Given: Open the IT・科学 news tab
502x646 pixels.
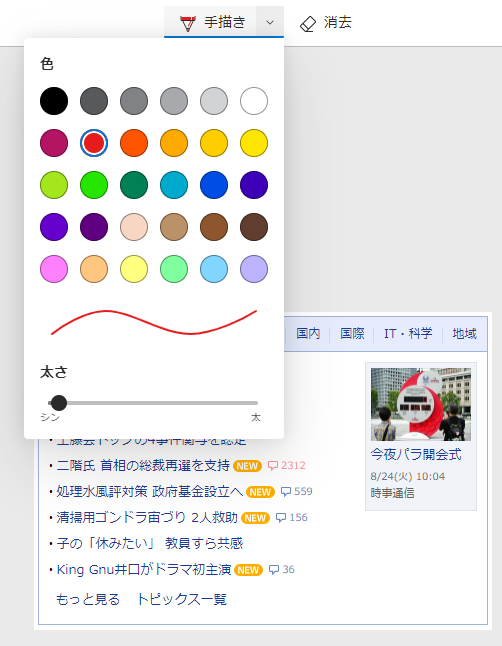Looking at the screenshot, I should coord(408,334).
